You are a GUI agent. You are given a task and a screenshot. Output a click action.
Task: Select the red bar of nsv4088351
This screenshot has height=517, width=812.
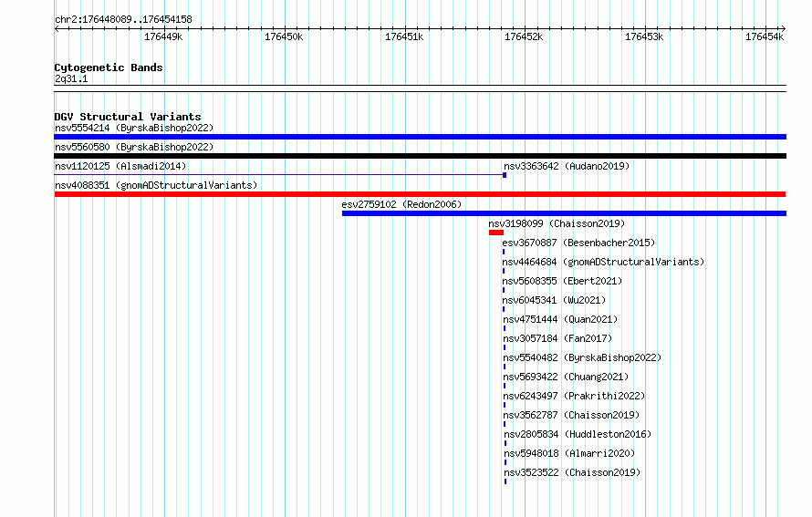click(420, 194)
